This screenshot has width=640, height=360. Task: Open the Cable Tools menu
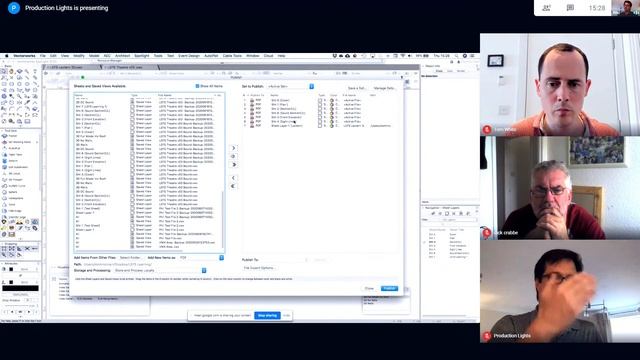[232, 56]
